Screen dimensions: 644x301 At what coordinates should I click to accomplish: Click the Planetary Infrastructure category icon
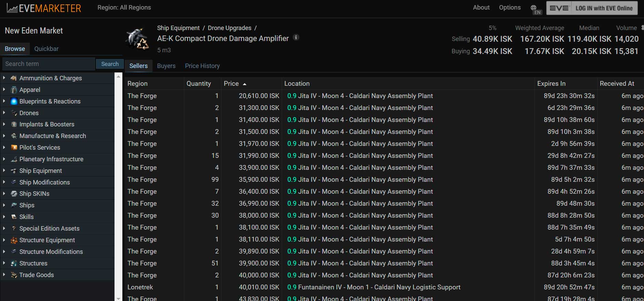14,159
